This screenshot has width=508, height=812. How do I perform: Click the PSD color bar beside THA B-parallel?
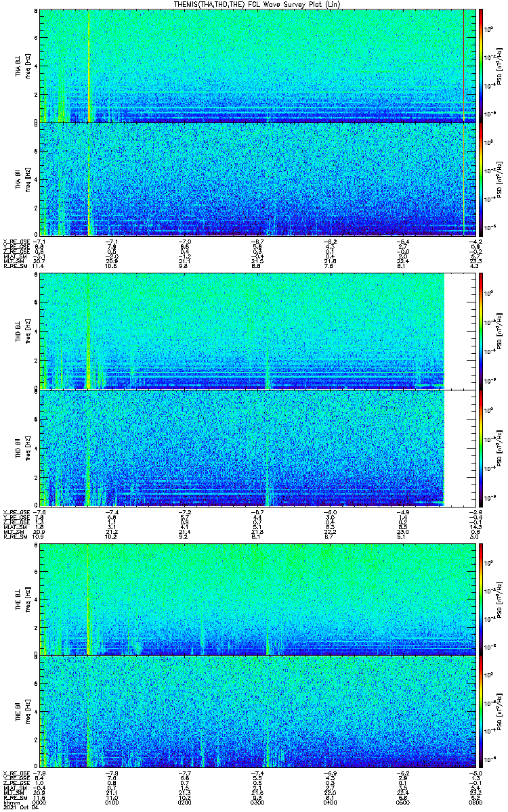(481, 179)
